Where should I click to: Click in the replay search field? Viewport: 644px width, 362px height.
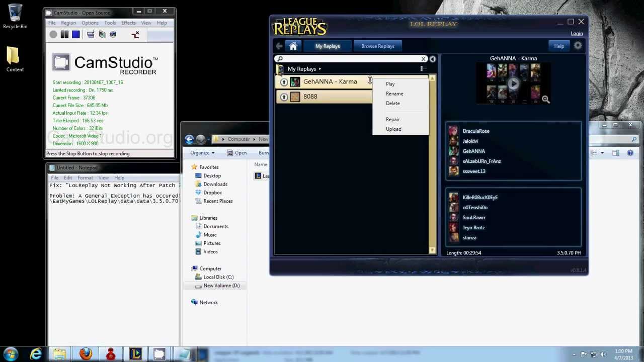coord(351,59)
